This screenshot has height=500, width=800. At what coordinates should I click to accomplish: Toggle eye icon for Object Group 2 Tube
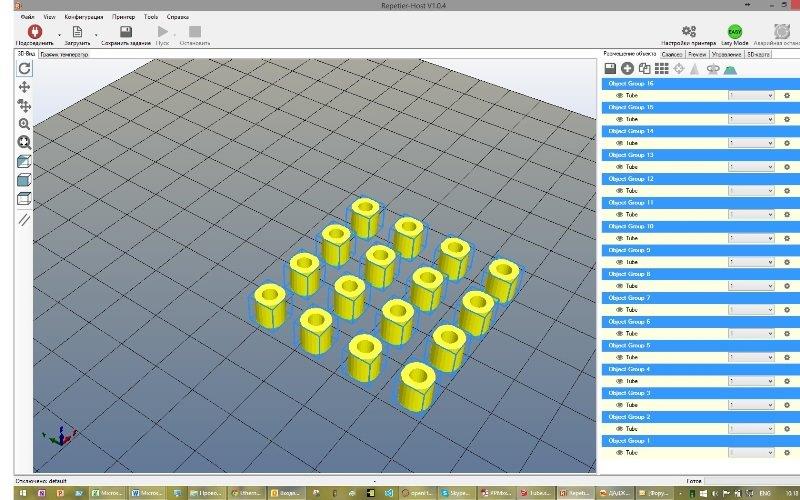(619, 429)
